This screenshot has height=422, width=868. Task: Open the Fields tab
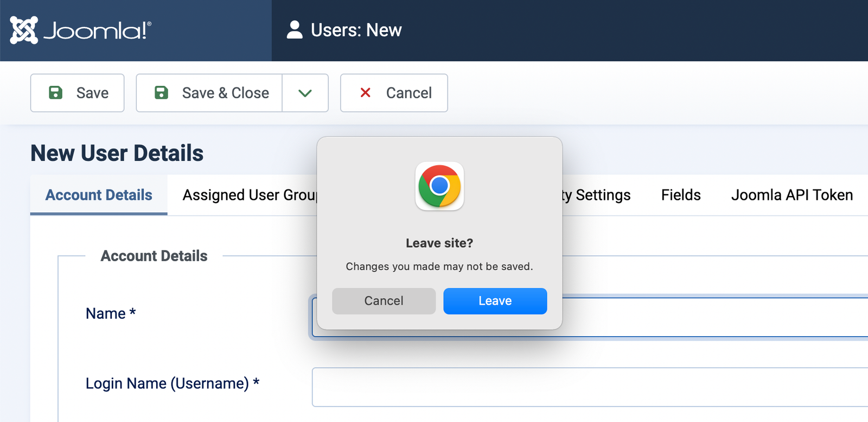coord(681,195)
